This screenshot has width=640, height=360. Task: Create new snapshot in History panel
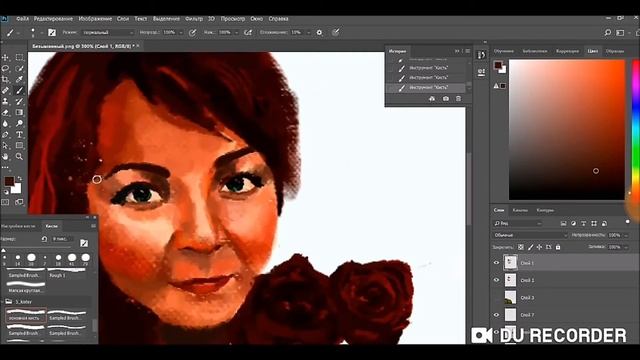pyautogui.click(x=445, y=99)
